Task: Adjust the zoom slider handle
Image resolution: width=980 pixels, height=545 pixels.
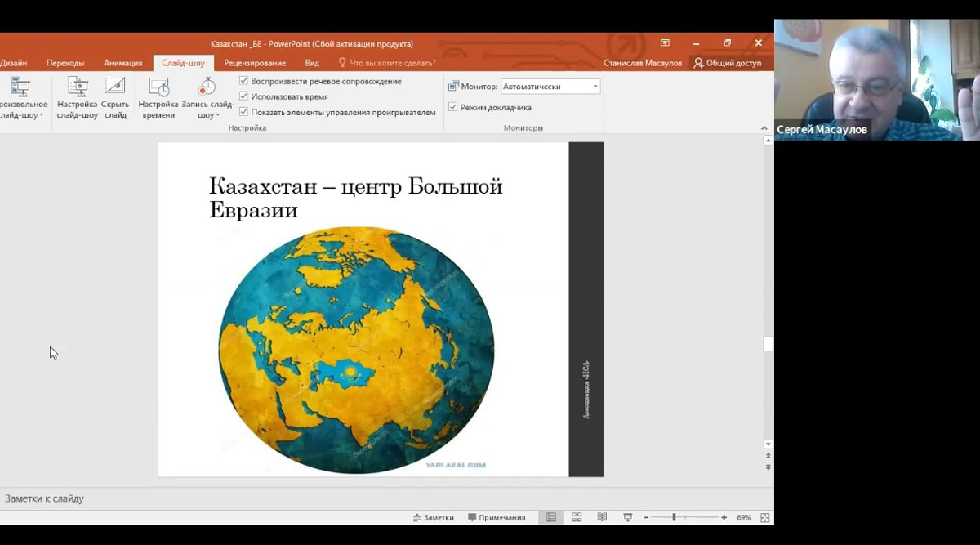Action: pos(674,517)
